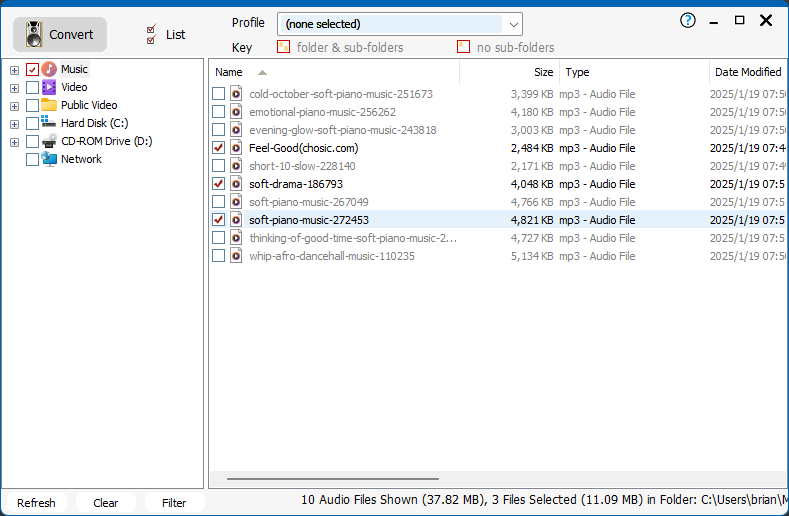The image size is (789, 516).
Task: Click the List checklist icon
Action: pyautogui.click(x=151, y=35)
